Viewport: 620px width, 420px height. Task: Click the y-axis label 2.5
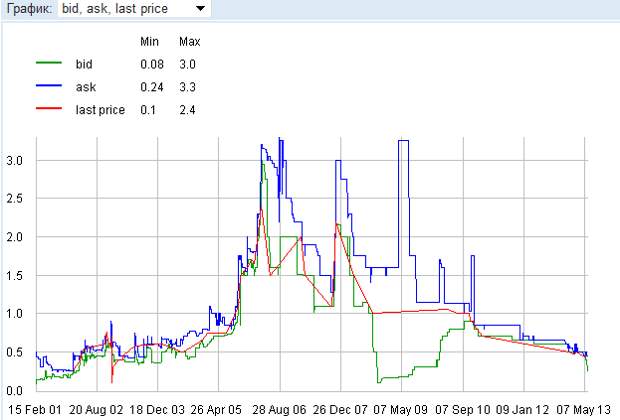(x=15, y=199)
